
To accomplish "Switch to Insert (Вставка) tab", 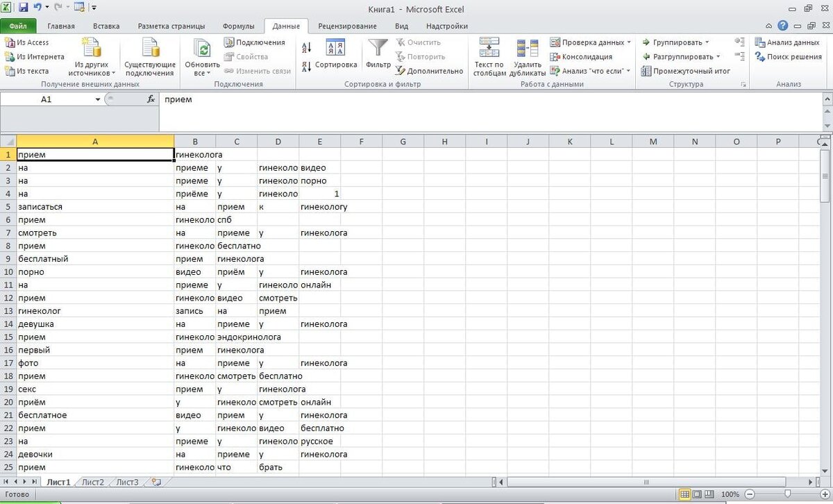I will pyautogui.click(x=106, y=26).
